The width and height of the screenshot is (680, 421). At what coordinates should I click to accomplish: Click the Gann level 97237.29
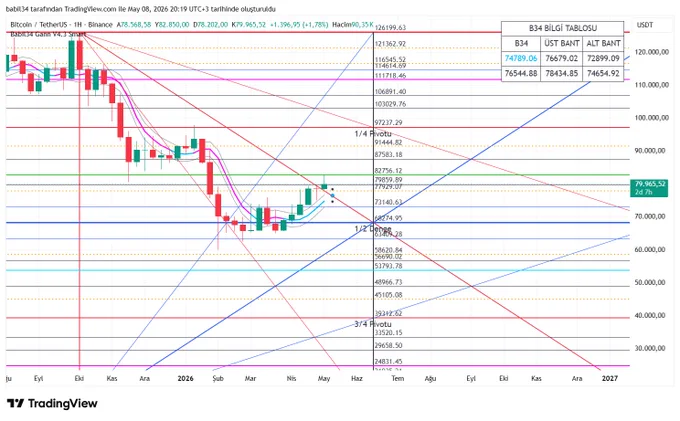389,123
